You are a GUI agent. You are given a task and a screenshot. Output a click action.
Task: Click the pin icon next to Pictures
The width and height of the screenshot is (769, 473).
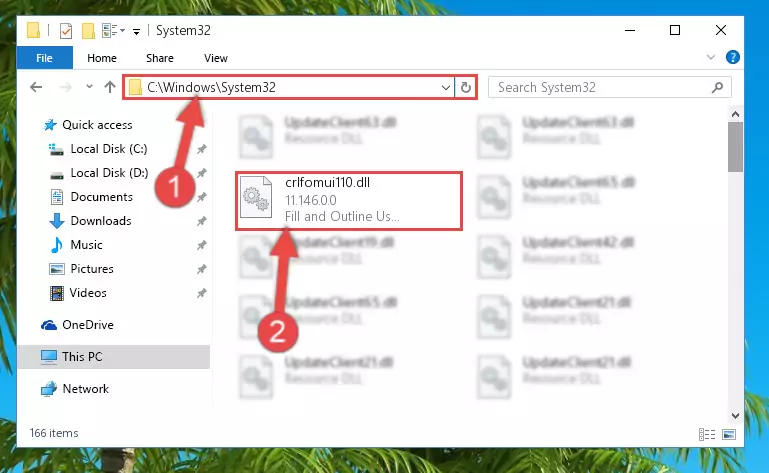pos(202,269)
